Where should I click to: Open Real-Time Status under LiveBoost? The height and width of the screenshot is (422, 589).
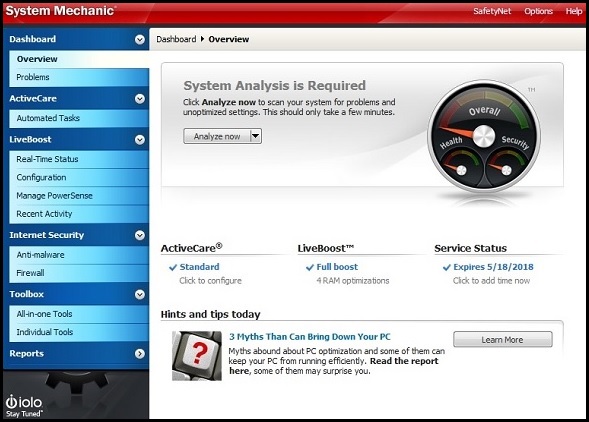point(79,159)
